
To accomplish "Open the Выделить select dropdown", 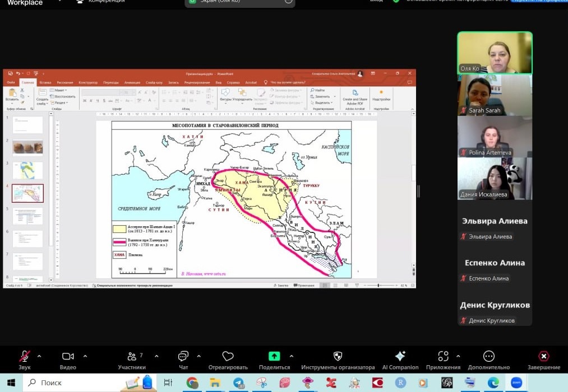I will click(322, 102).
